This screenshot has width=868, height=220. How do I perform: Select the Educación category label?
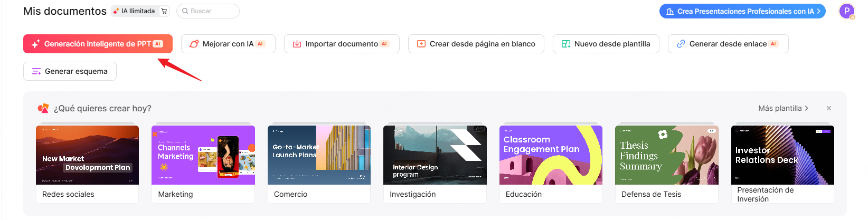point(524,194)
